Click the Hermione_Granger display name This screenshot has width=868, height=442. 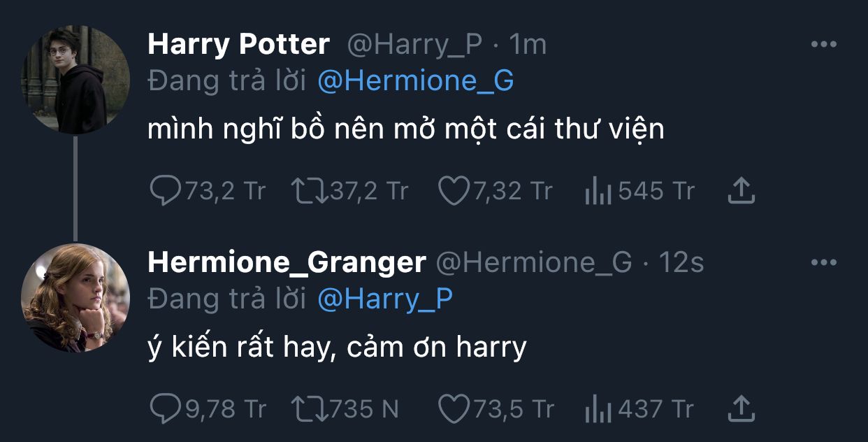[x=287, y=263]
